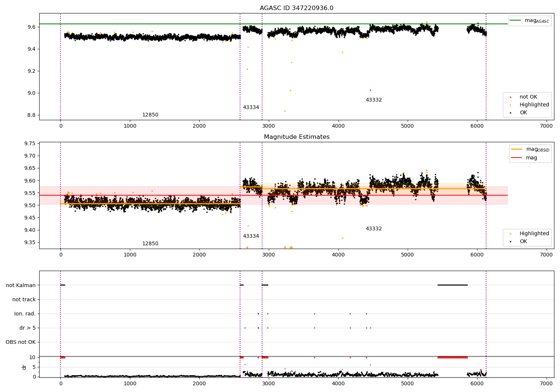
Task: Click the 'not Kalman' axis label
Action: (x=21, y=286)
